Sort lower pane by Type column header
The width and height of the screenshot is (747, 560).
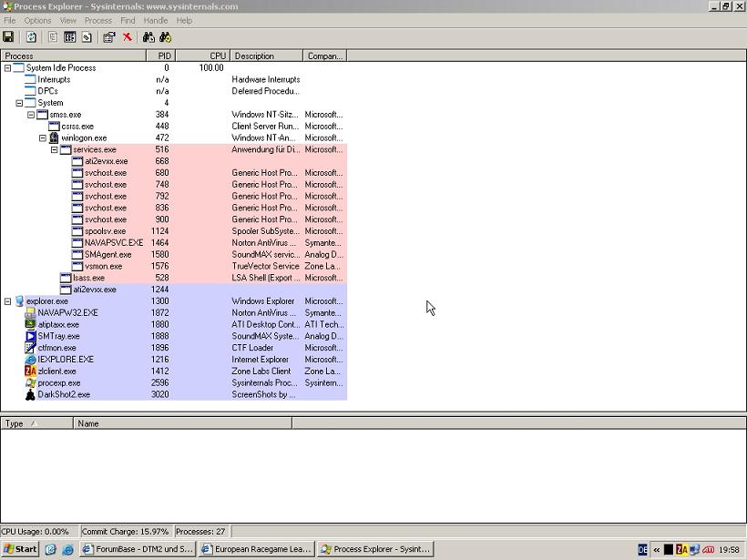coord(37,423)
